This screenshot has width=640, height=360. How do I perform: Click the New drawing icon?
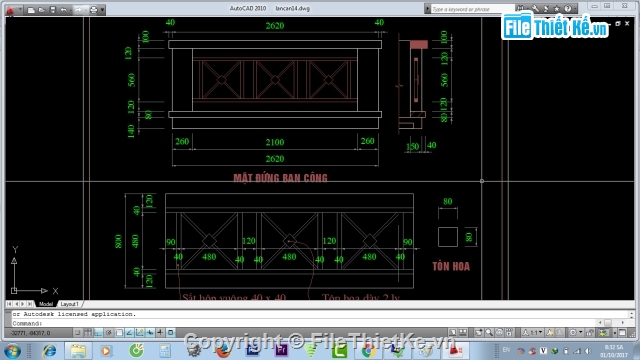tap(31, 10)
